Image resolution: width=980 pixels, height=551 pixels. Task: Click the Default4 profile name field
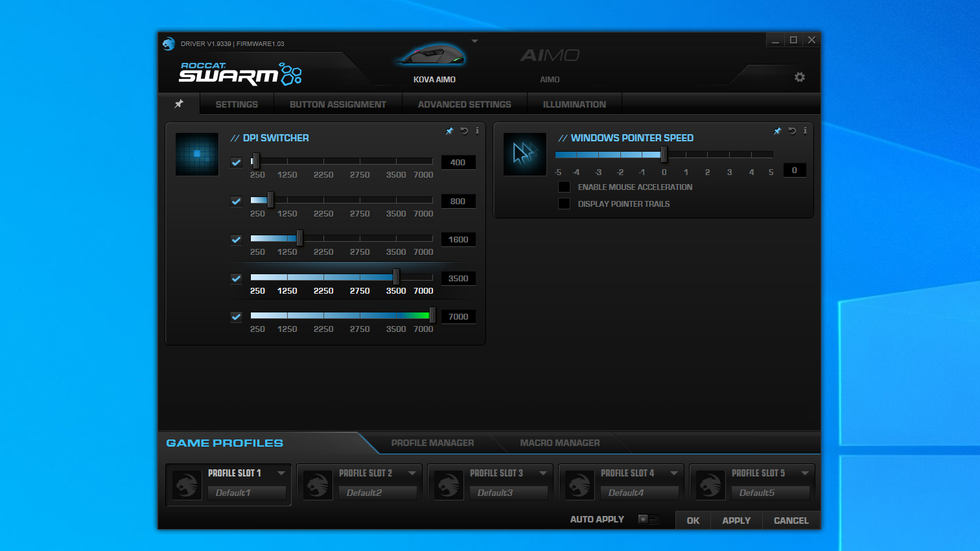coord(640,493)
